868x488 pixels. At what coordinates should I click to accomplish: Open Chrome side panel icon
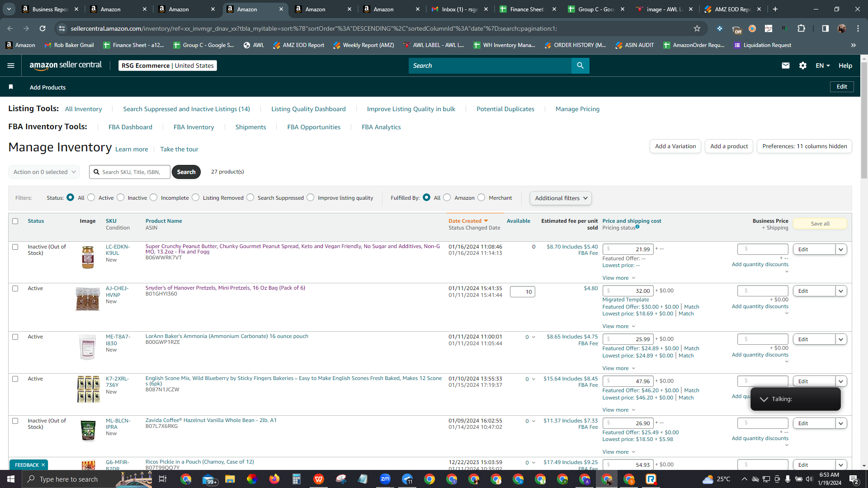[x=826, y=28]
